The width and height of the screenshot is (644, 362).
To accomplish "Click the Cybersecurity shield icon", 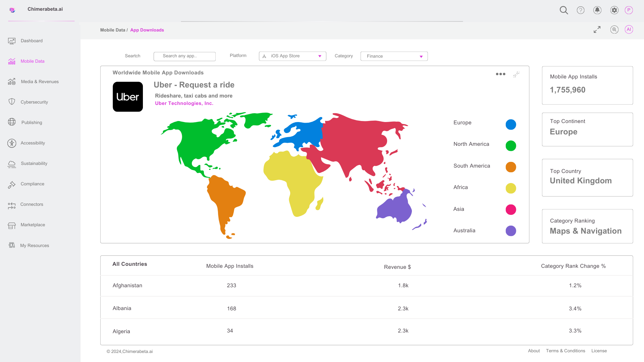I will pyautogui.click(x=12, y=102).
